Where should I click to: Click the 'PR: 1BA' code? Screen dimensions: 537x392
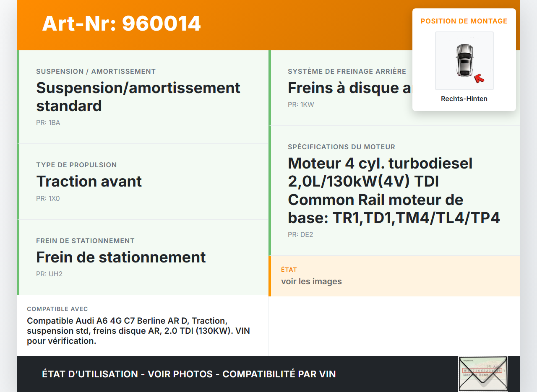tap(48, 123)
